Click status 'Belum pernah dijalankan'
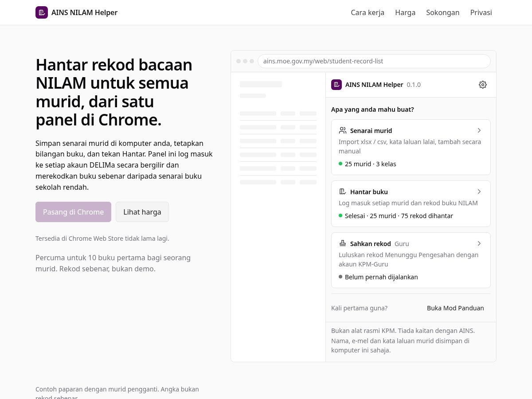 click(x=381, y=277)
